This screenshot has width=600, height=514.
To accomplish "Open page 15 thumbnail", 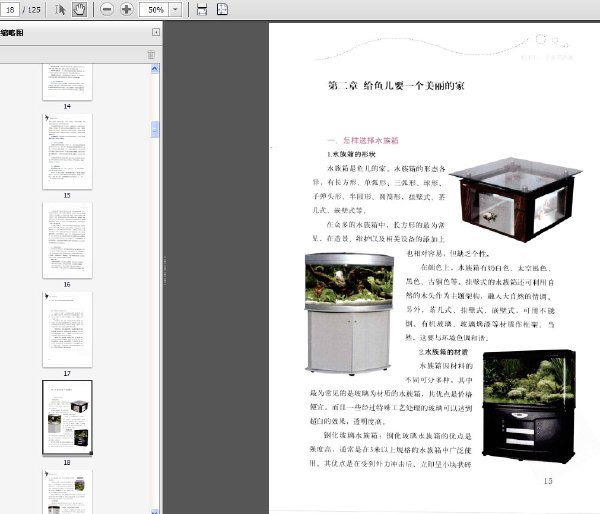I will click(67, 152).
